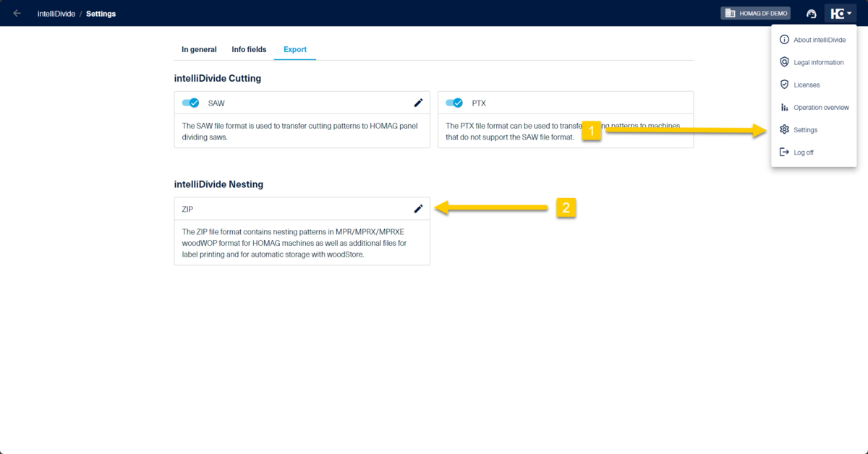The width and height of the screenshot is (868, 454).
Task: Open the edit pencil for SAW format
Action: [x=418, y=103]
